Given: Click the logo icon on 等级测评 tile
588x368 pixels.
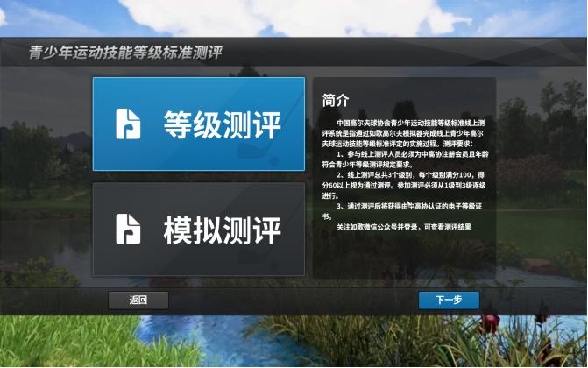Looking at the screenshot, I should click(x=130, y=124).
